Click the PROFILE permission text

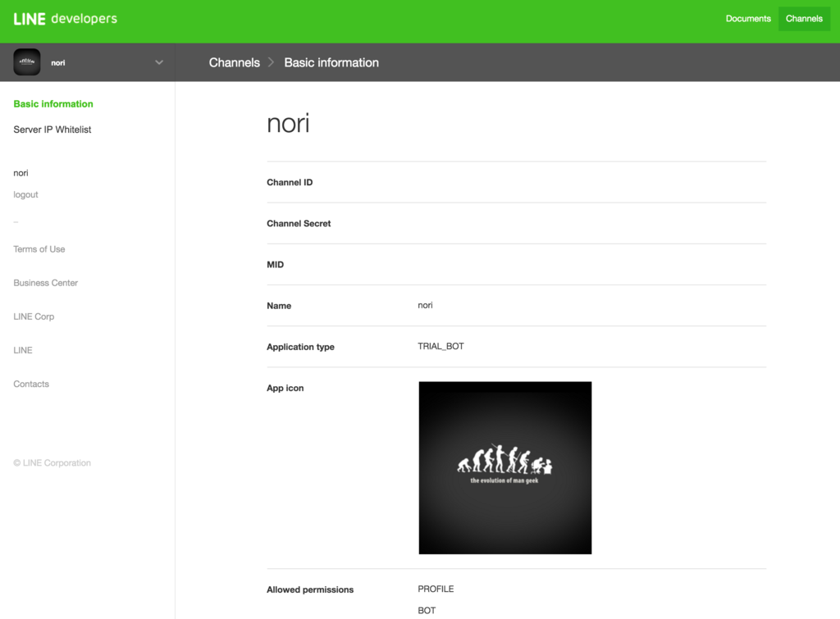(x=436, y=589)
